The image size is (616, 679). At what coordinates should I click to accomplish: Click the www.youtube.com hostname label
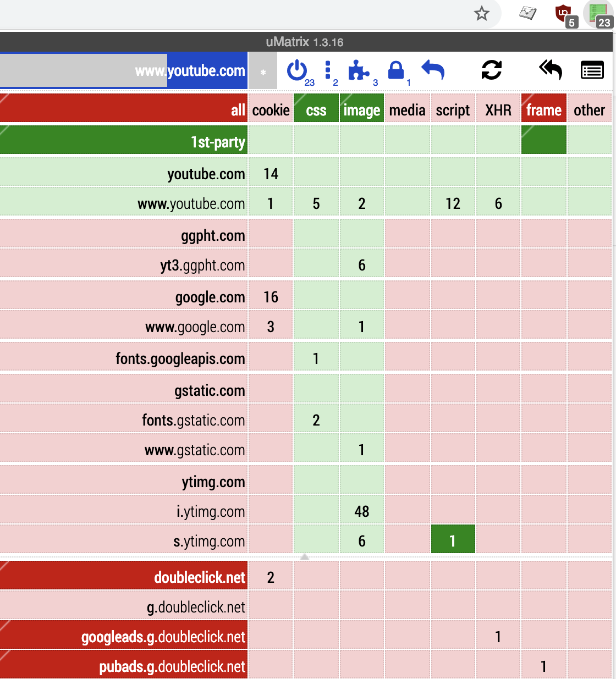coord(191,203)
